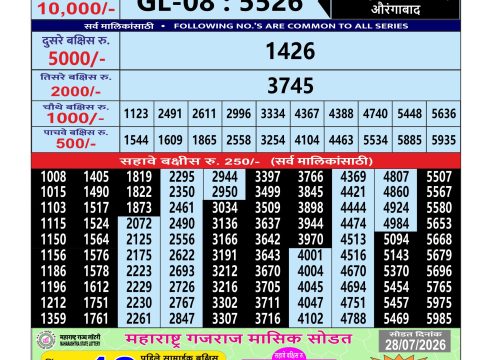The image size is (480, 360).
Task: Click sixth prize number 3716
Action: 268,319
